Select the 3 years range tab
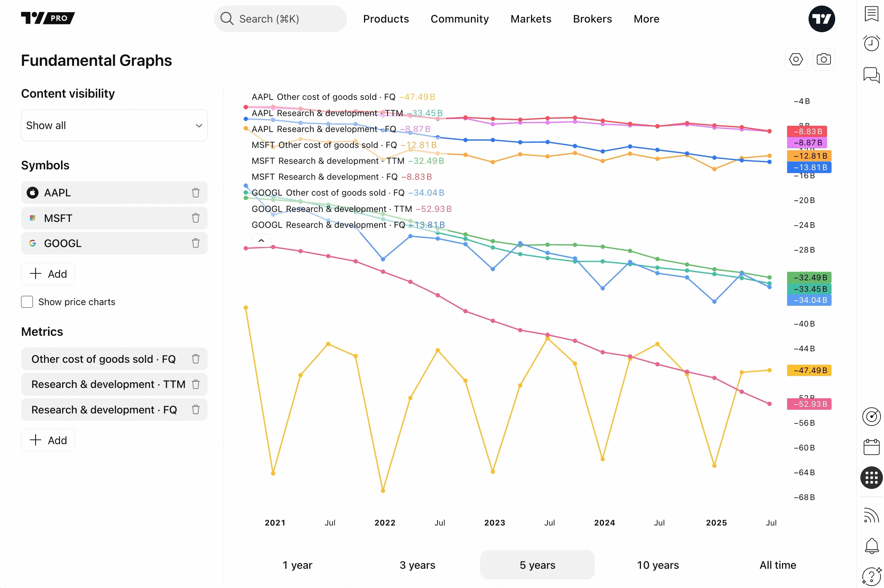Screen dimensions: 884x588 point(417,565)
